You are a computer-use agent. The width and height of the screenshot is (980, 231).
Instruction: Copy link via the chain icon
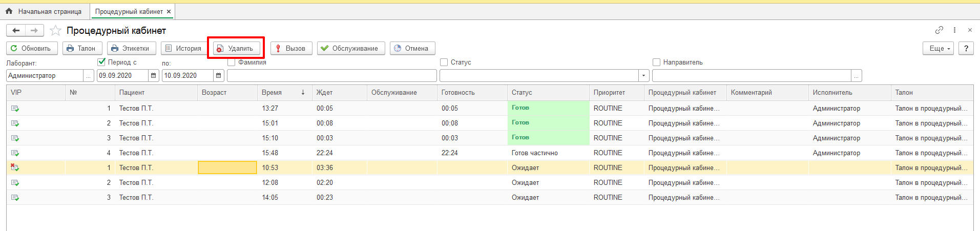pyautogui.click(x=939, y=30)
